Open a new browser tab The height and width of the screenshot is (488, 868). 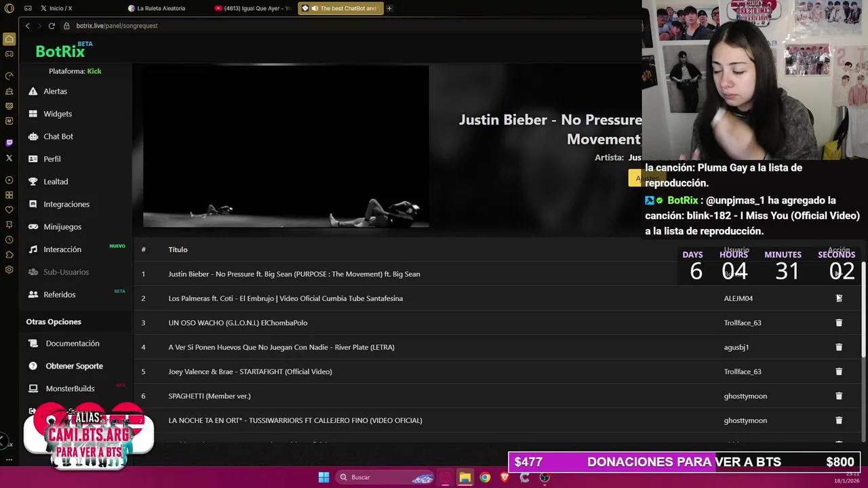click(389, 8)
